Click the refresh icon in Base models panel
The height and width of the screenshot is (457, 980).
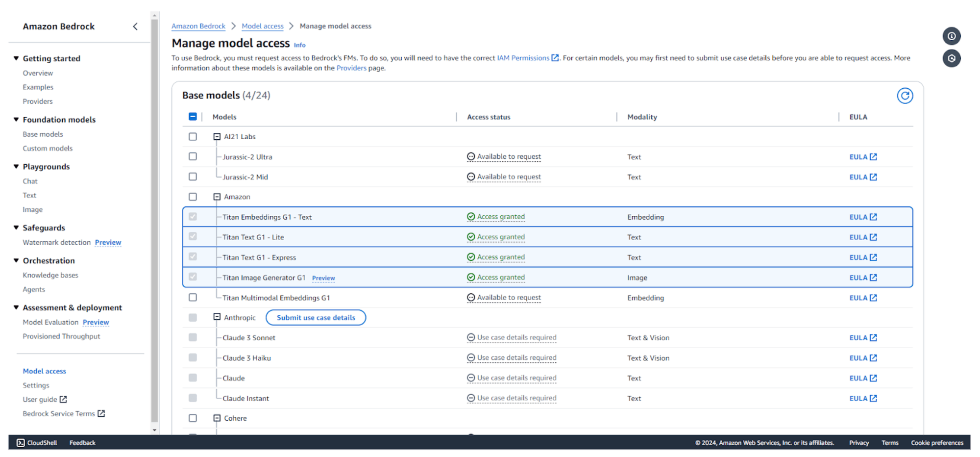(905, 96)
